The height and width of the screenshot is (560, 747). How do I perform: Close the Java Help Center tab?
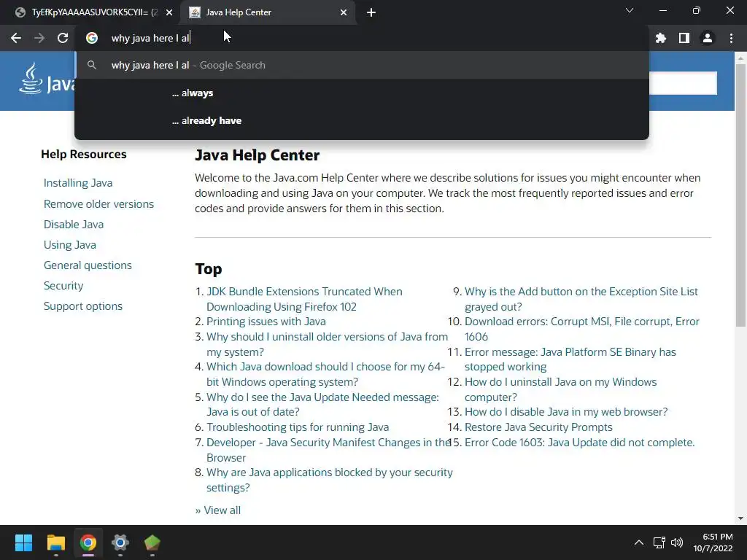pyautogui.click(x=344, y=12)
